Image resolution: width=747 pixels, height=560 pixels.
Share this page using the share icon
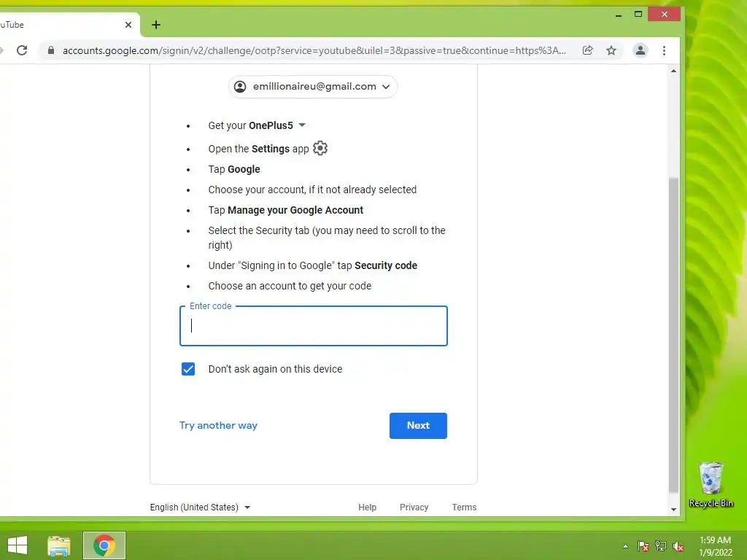coord(587,50)
